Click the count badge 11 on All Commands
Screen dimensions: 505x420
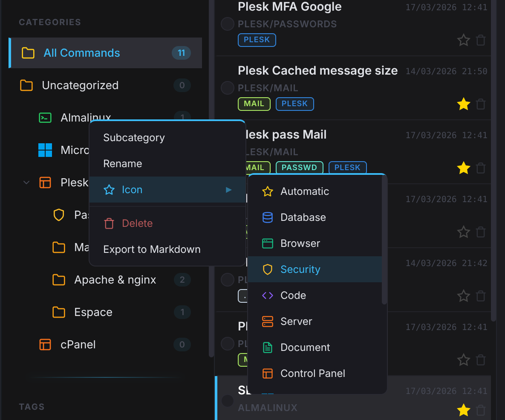coord(181,53)
